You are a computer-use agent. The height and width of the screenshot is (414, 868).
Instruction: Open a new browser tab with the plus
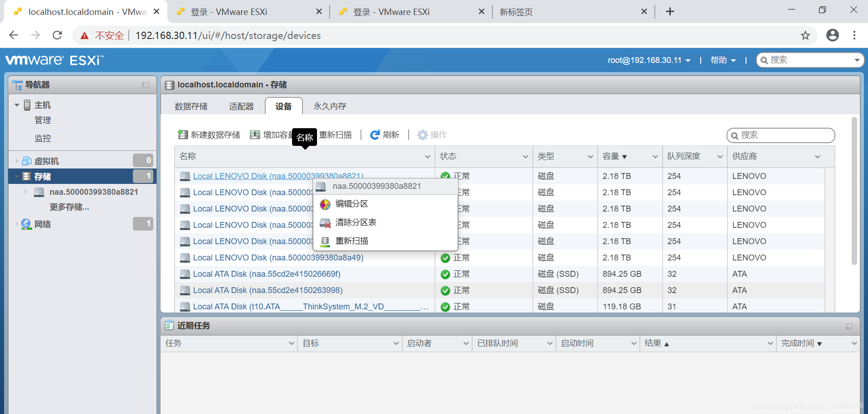(x=670, y=11)
